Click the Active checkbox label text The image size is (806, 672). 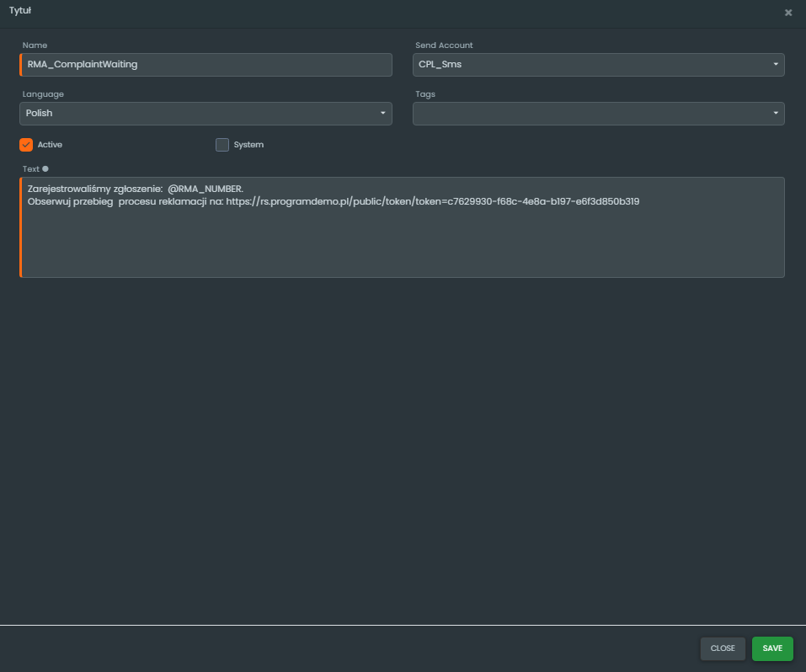coord(50,145)
